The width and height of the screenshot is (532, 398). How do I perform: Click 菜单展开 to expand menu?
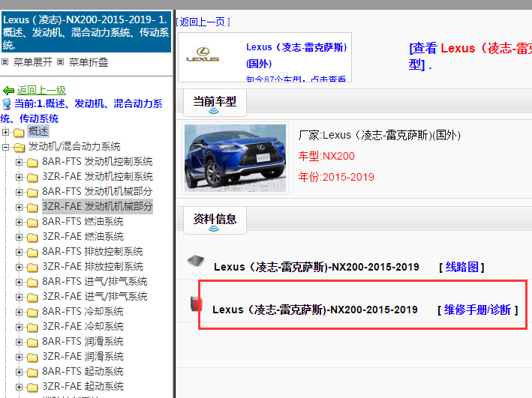coord(32,62)
